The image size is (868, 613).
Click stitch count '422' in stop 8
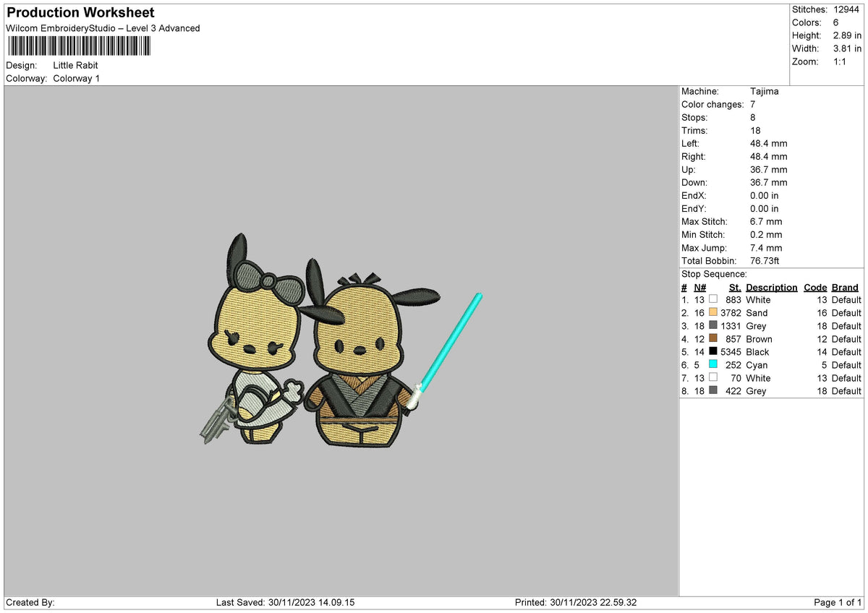tap(734, 390)
